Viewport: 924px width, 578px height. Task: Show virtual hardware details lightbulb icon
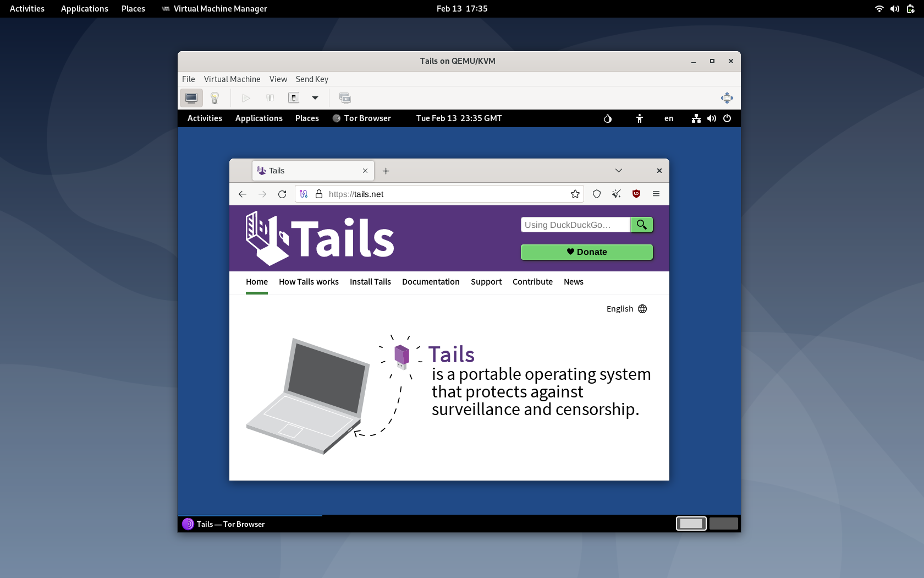coord(215,98)
